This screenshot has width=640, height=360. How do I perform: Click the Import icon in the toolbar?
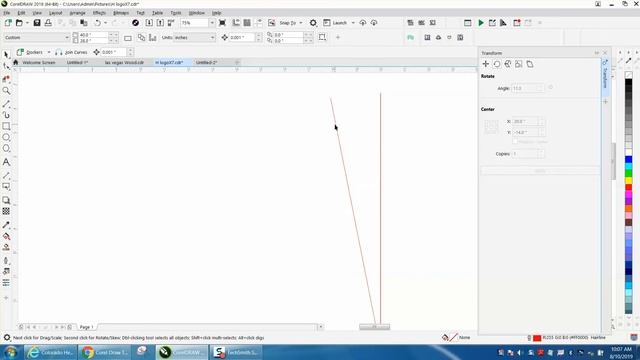click(x=149, y=23)
